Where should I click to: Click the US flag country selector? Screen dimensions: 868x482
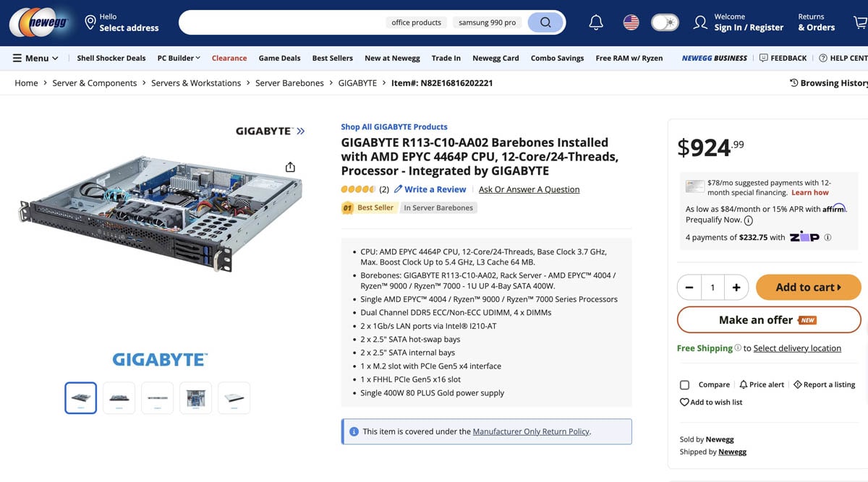point(631,22)
